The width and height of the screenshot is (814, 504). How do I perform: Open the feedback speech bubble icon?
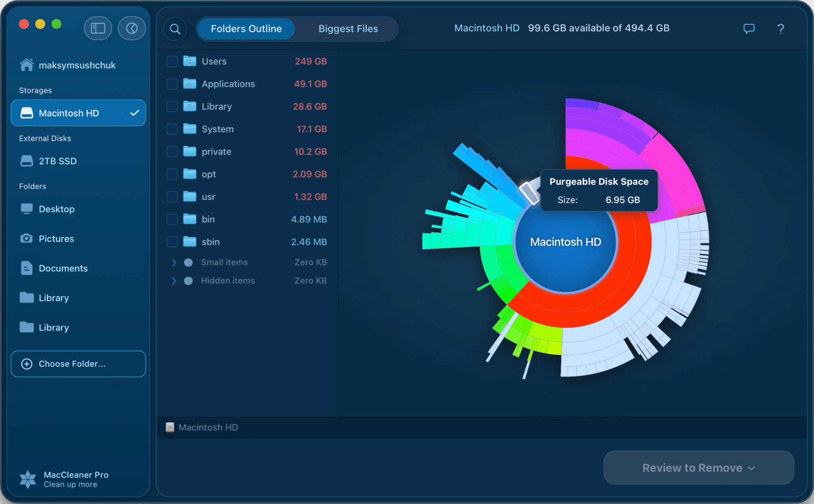[749, 28]
